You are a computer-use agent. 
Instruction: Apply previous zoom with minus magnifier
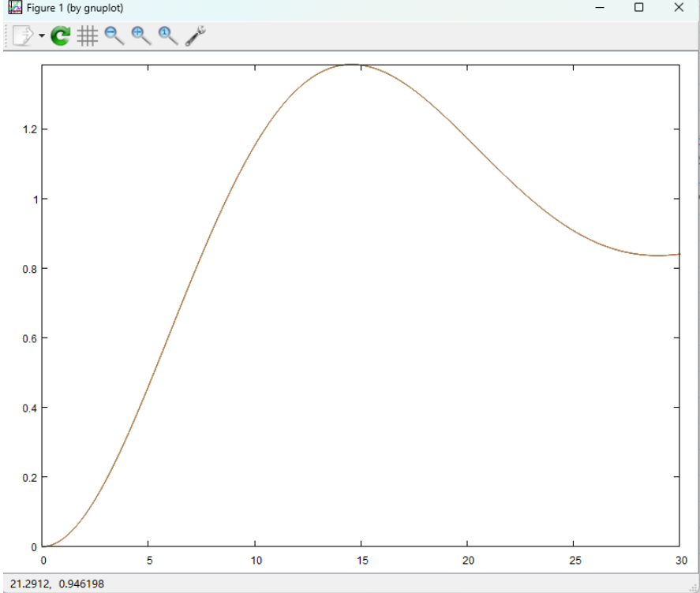114,35
